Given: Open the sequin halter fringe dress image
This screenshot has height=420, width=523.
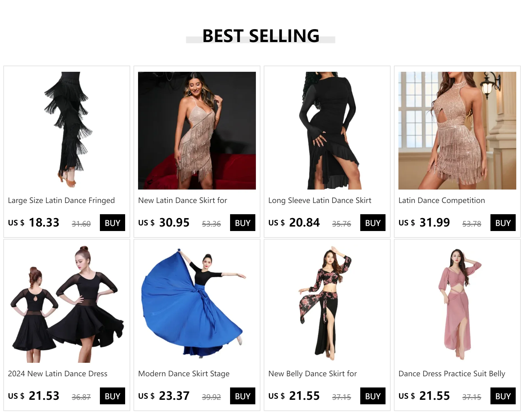Looking at the screenshot, I should coord(457,131).
